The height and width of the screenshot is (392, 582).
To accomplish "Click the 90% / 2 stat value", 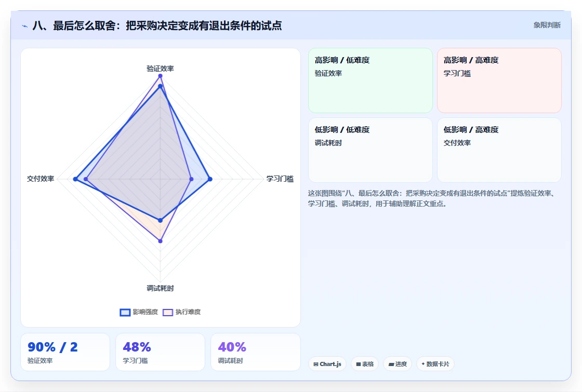I will tap(52, 347).
